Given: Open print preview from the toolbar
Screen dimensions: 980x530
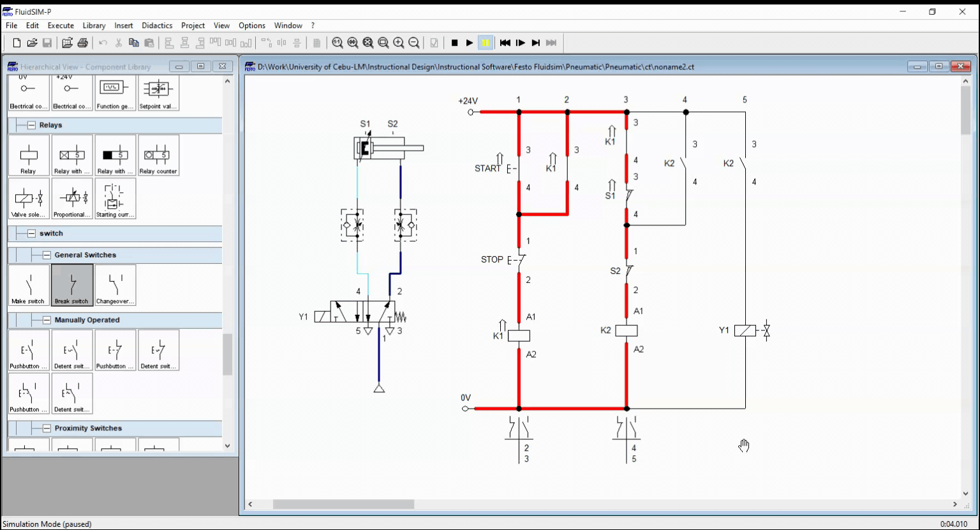Looking at the screenshot, I should [x=68, y=43].
